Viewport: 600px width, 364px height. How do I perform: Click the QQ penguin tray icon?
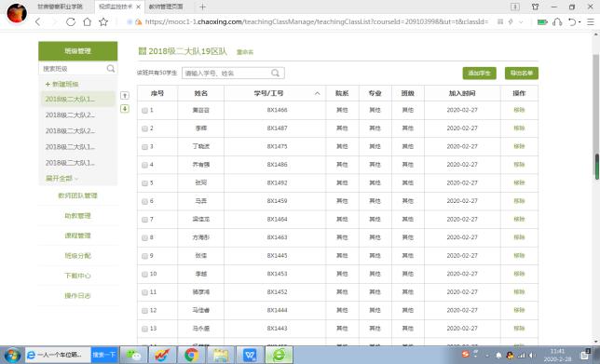(510, 356)
